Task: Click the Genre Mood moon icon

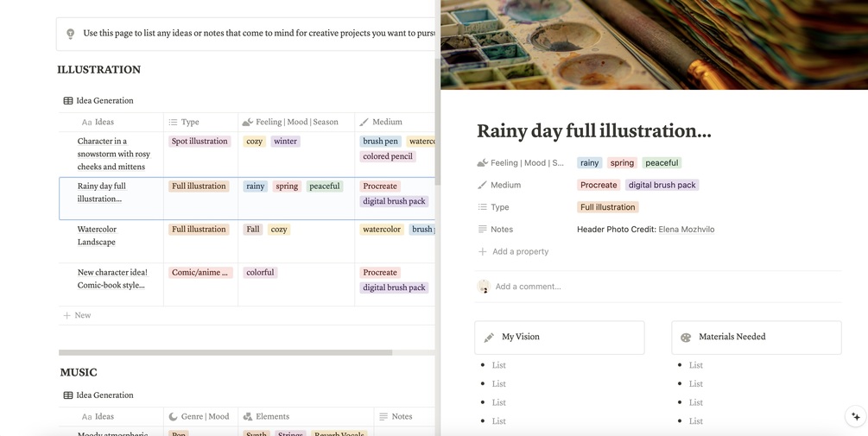Action: pyautogui.click(x=174, y=417)
